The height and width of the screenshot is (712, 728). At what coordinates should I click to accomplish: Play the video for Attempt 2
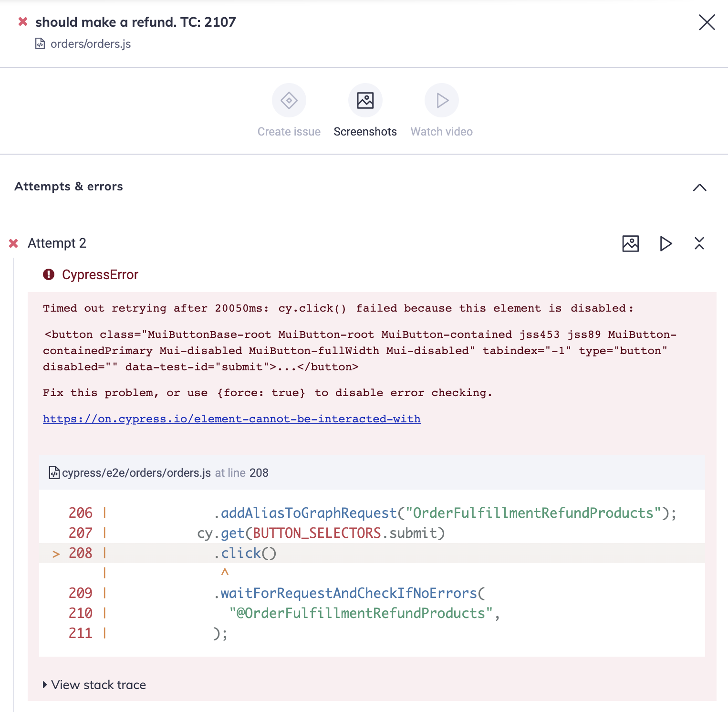(665, 243)
